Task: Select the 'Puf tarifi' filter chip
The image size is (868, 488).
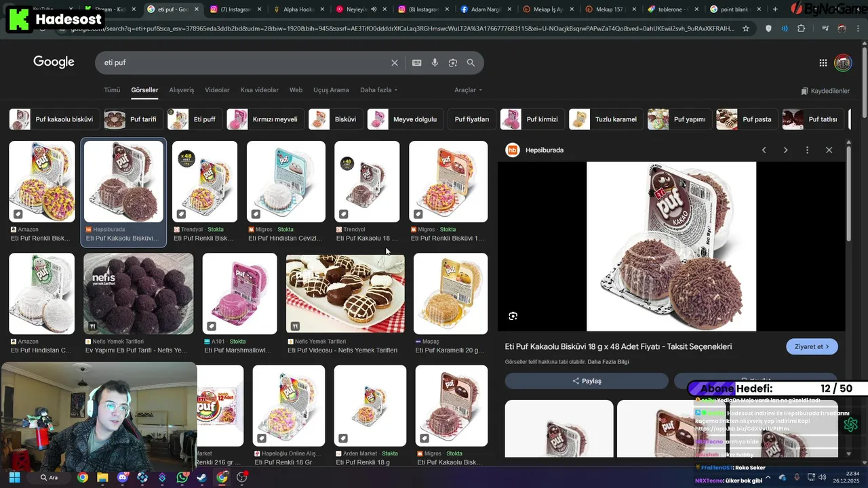Action: [x=133, y=119]
